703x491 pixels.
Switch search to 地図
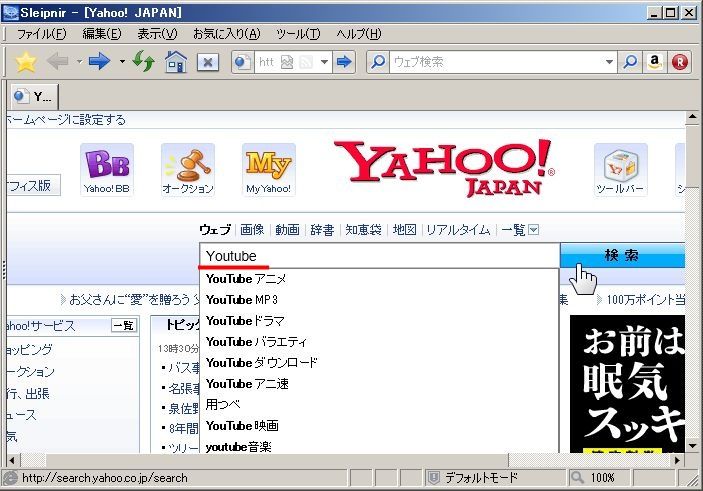404,230
